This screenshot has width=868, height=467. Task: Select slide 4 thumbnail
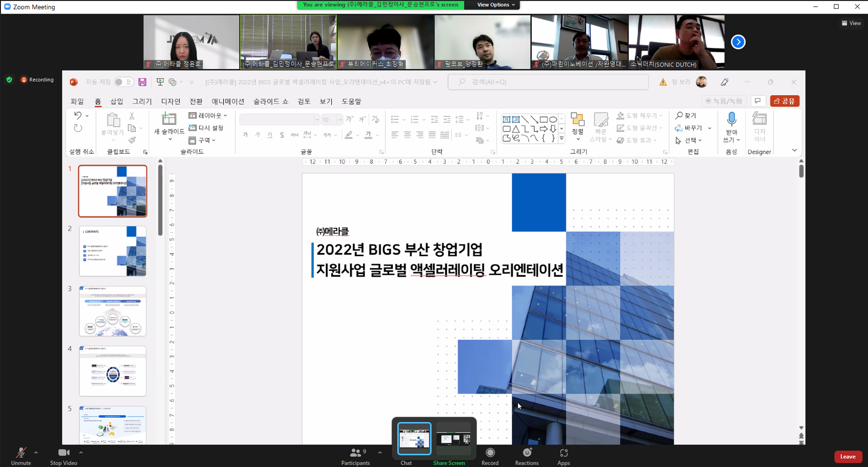pyautogui.click(x=113, y=371)
